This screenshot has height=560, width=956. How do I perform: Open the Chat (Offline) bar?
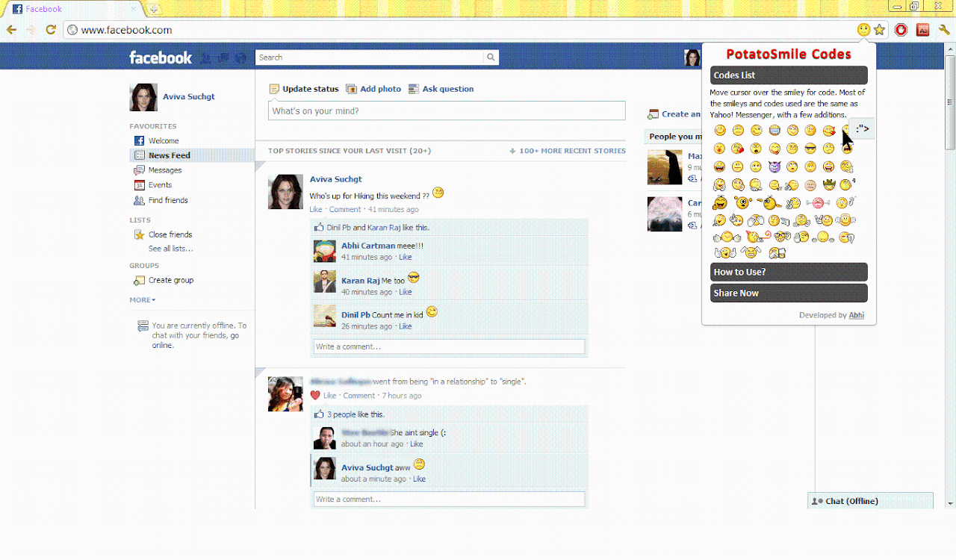coord(870,501)
